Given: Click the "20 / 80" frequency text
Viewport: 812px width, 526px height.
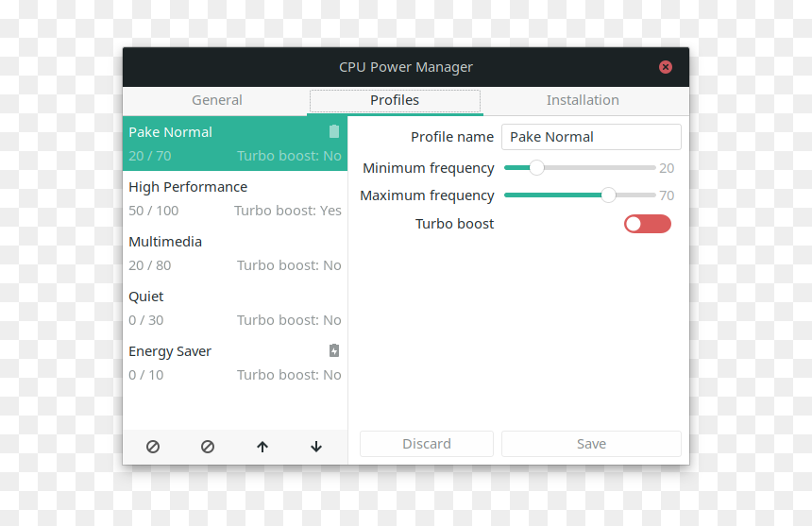Looking at the screenshot, I should click(x=150, y=265).
